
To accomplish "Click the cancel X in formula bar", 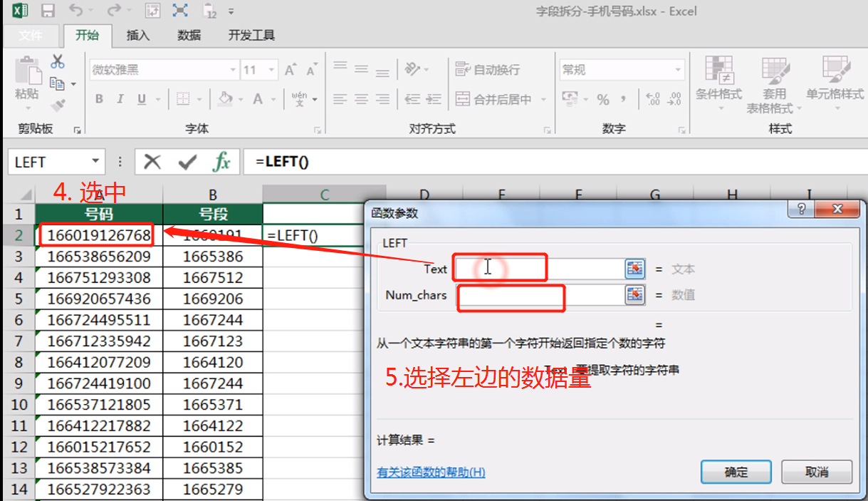I will coord(152,162).
